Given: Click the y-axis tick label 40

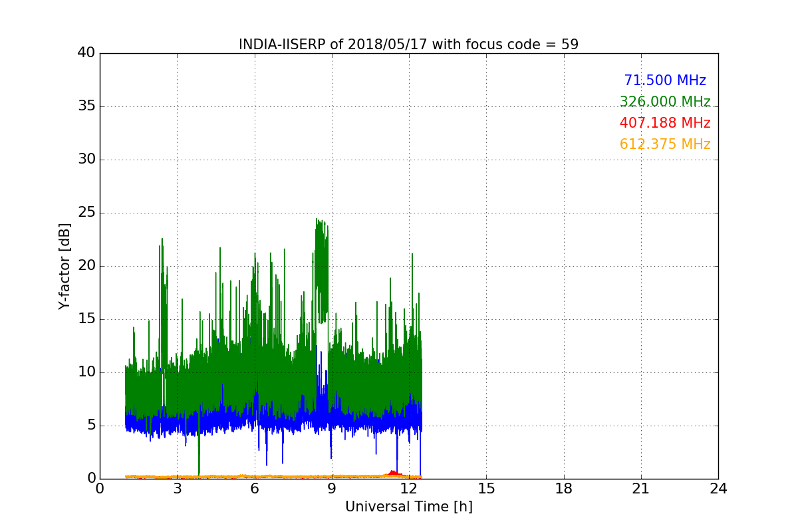Looking at the screenshot, I should (86, 53).
